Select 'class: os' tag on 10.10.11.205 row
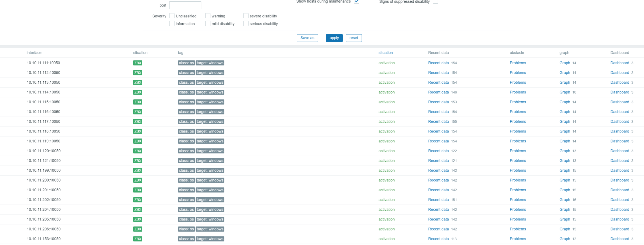 click(x=186, y=219)
